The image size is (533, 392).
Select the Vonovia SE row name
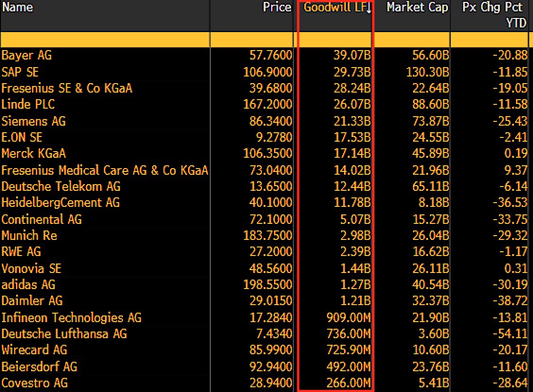point(31,268)
